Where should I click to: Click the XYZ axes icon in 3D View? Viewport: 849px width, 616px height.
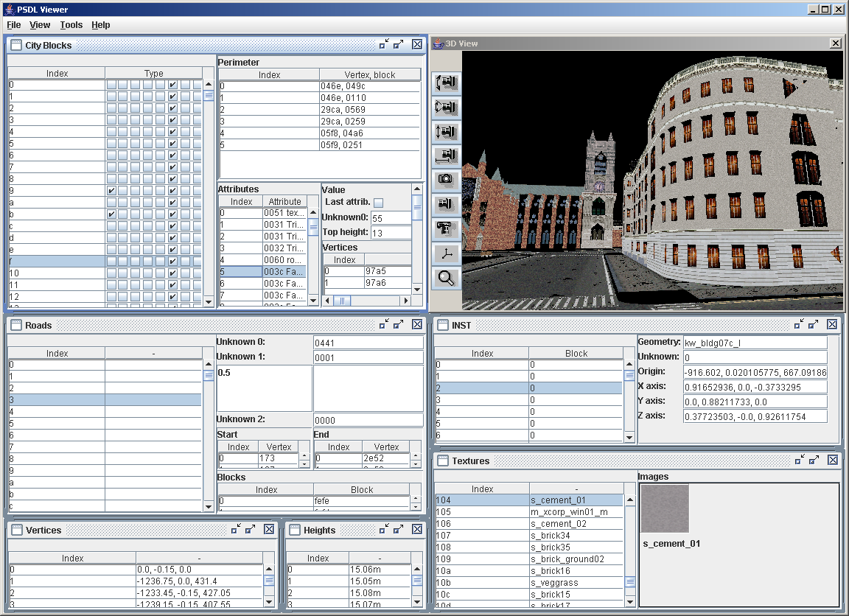point(447,253)
